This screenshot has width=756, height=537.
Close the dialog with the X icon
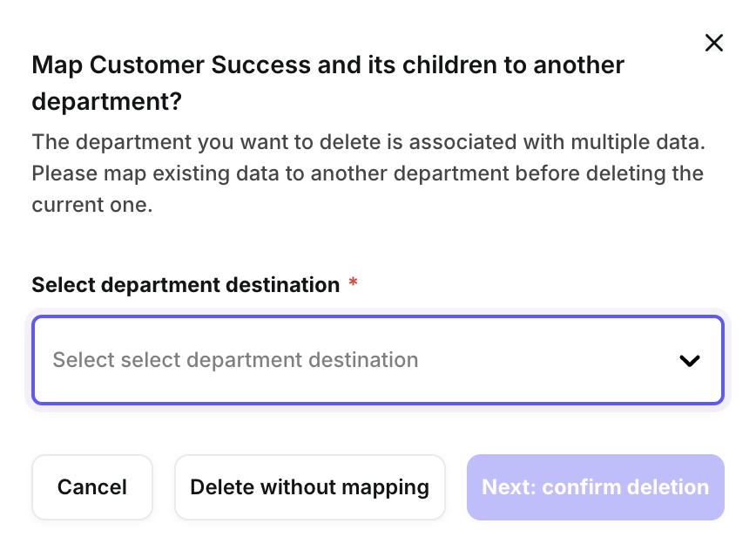(714, 43)
